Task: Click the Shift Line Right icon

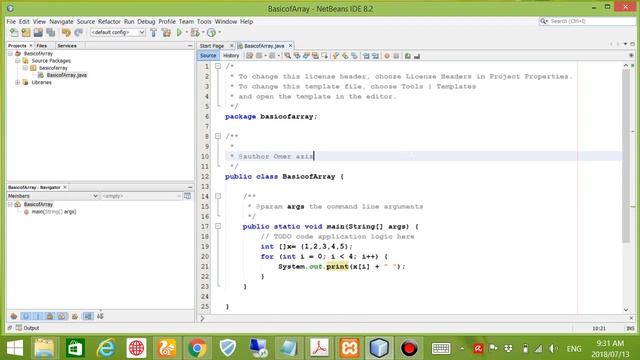Action: [375, 56]
